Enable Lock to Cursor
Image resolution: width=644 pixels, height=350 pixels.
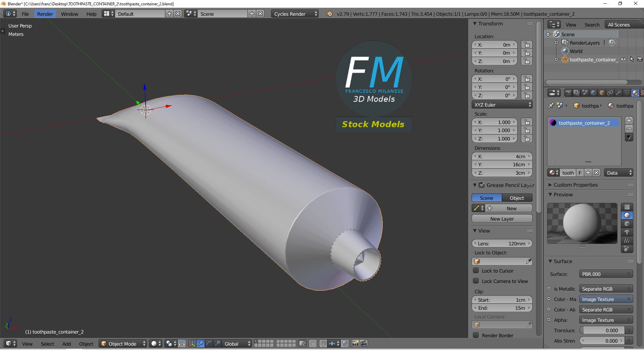click(476, 271)
